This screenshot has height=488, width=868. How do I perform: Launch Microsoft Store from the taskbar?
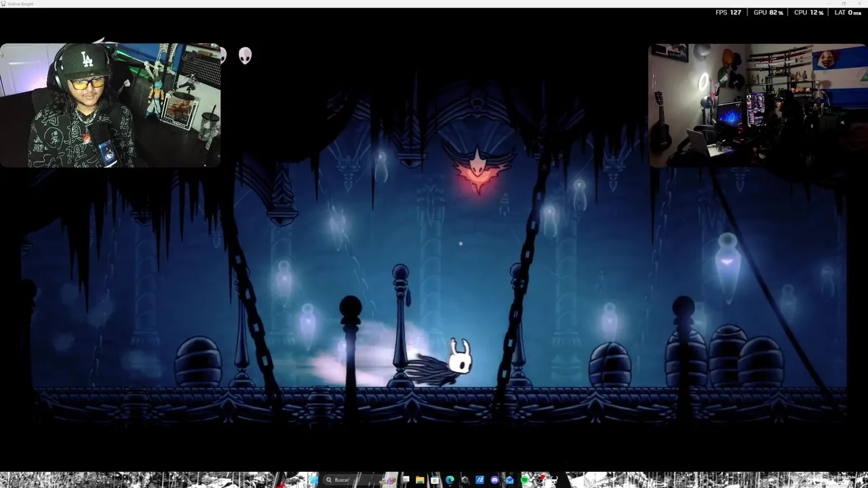[x=434, y=480]
